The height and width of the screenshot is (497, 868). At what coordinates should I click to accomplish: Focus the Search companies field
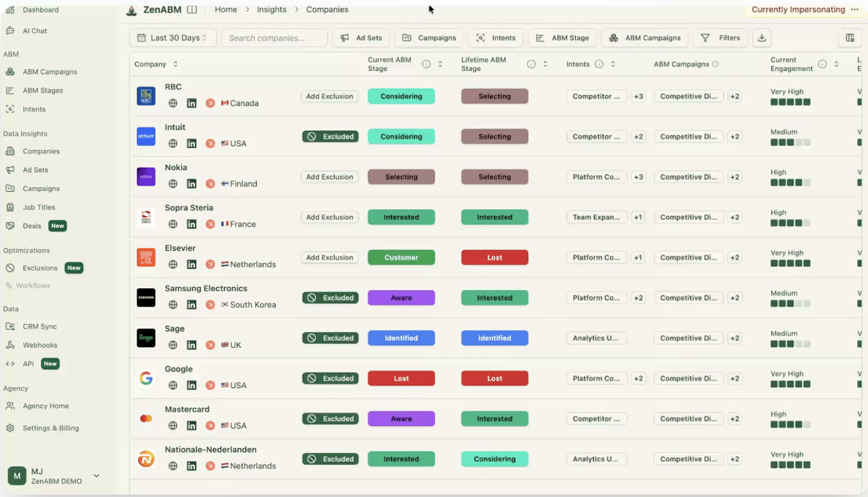(274, 38)
